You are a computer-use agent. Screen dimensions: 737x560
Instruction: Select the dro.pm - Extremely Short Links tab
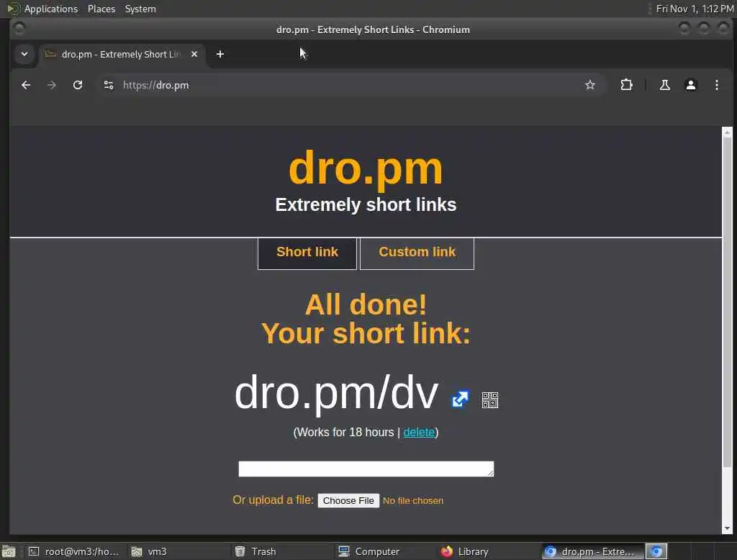coord(121,54)
